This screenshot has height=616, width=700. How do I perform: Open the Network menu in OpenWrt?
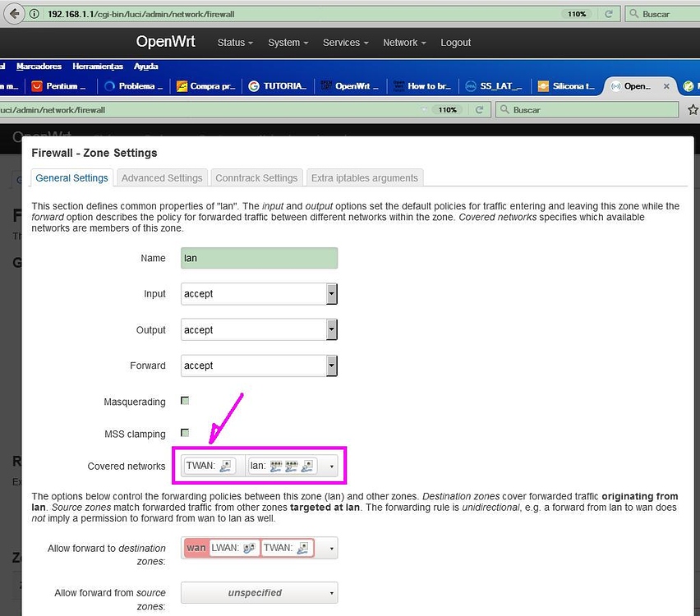(402, 42)
